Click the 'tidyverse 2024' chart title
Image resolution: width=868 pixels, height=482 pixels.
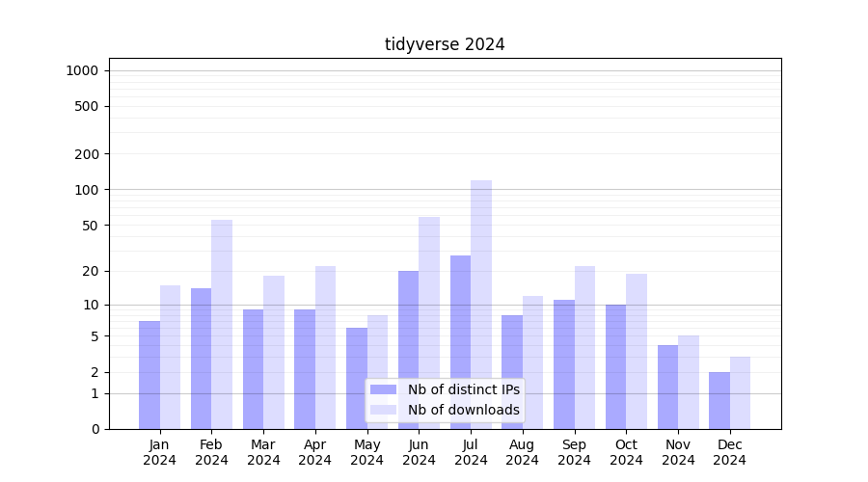click(445, 44)
